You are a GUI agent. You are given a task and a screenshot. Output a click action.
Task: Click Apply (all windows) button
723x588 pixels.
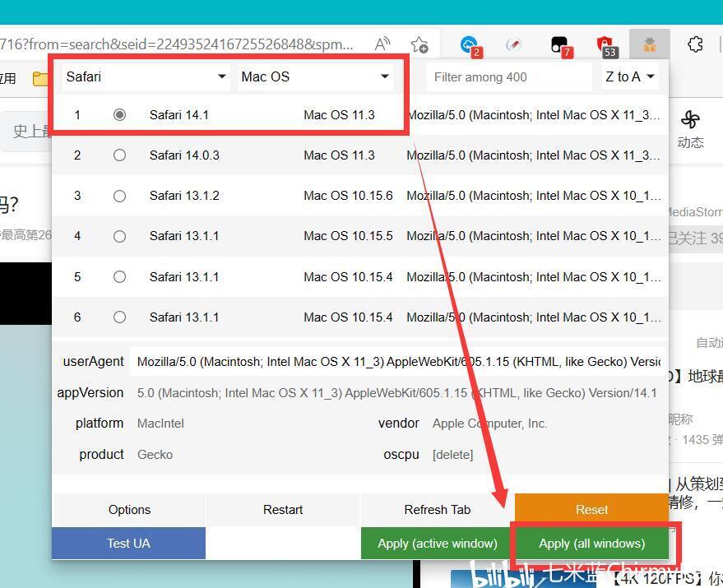coord(591,544)
